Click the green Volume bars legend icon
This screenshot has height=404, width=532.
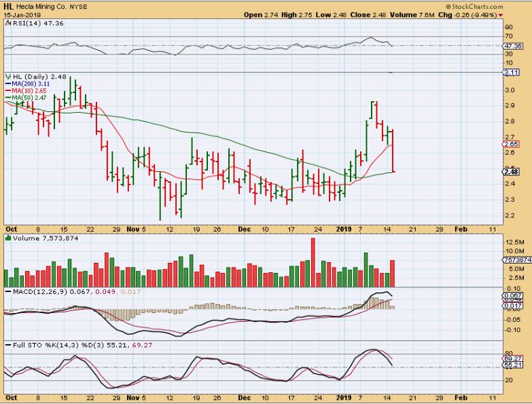coord(7,238)
